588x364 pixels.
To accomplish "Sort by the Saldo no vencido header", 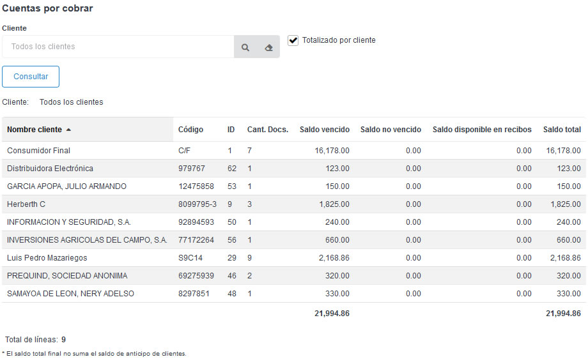I will [x=391, y=130].
